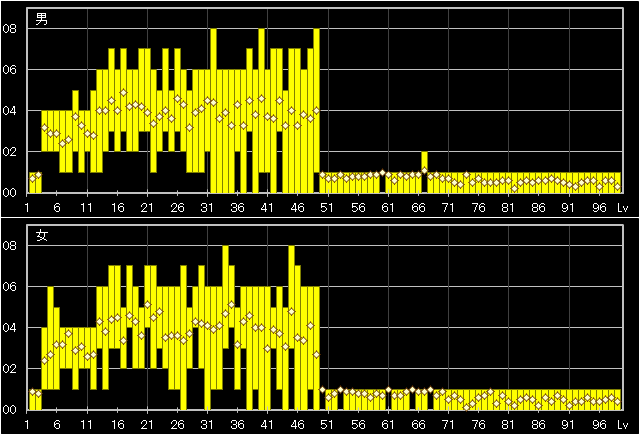This screenshot has width=640, height=435.
Task: Click the 06 y-axis label in the 女 chart
Action: click(x=9, y=287)
